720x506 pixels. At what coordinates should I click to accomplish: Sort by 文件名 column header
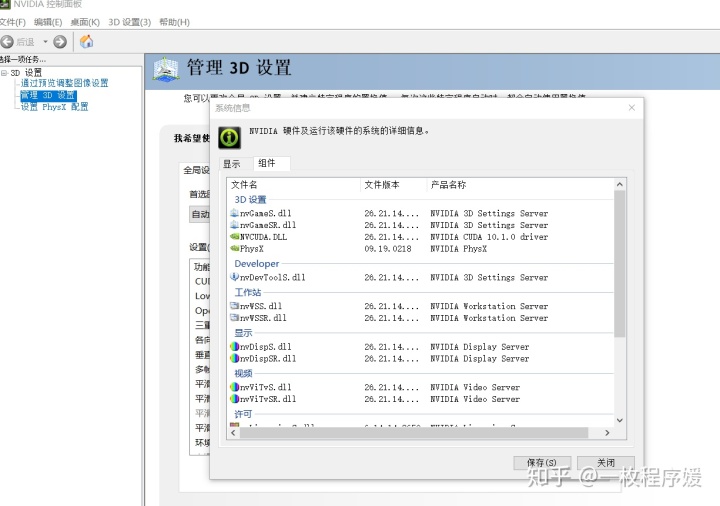[294, 185]
